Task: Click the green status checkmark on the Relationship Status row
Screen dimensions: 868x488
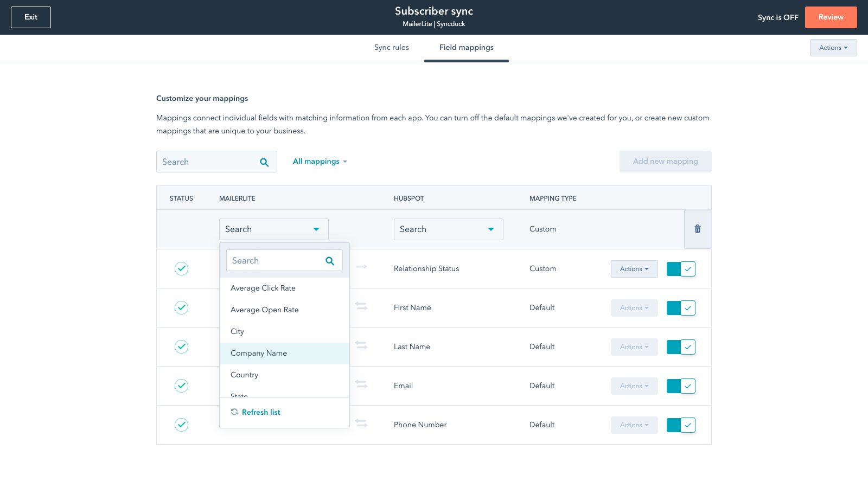Action: [181, 268]
